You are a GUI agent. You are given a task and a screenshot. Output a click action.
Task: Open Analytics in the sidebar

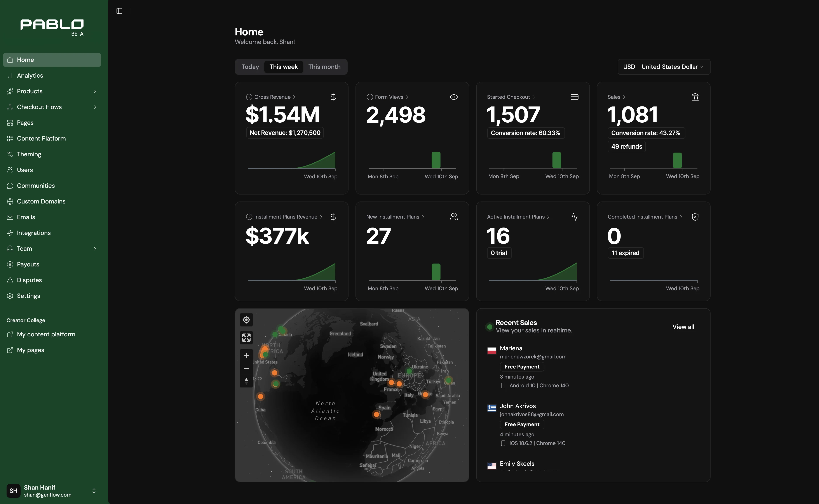coord(30,76)
